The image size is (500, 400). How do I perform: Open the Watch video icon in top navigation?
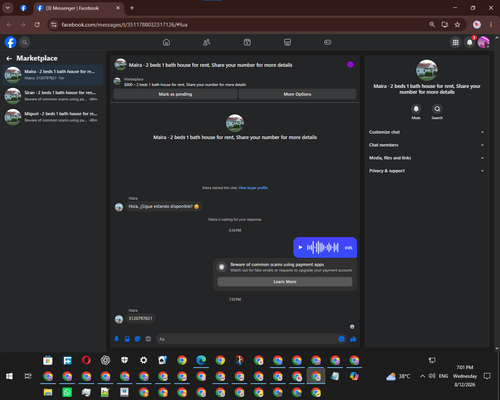pos(247,42)
